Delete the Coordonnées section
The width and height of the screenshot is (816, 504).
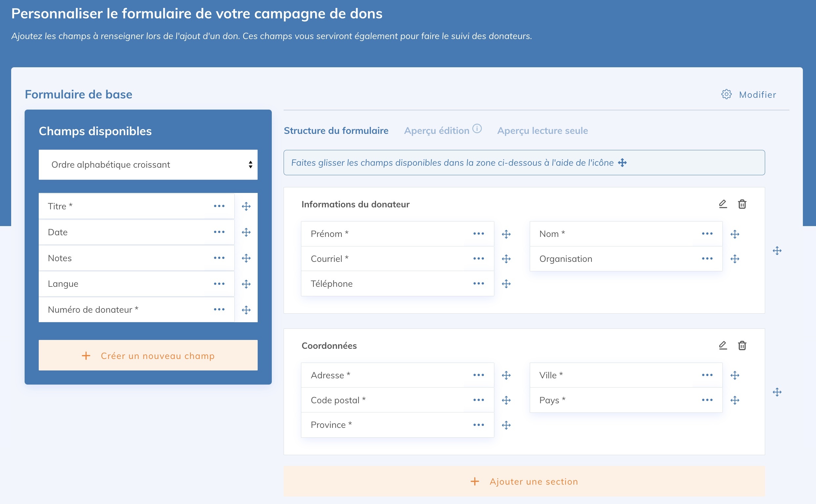point(741,346)
